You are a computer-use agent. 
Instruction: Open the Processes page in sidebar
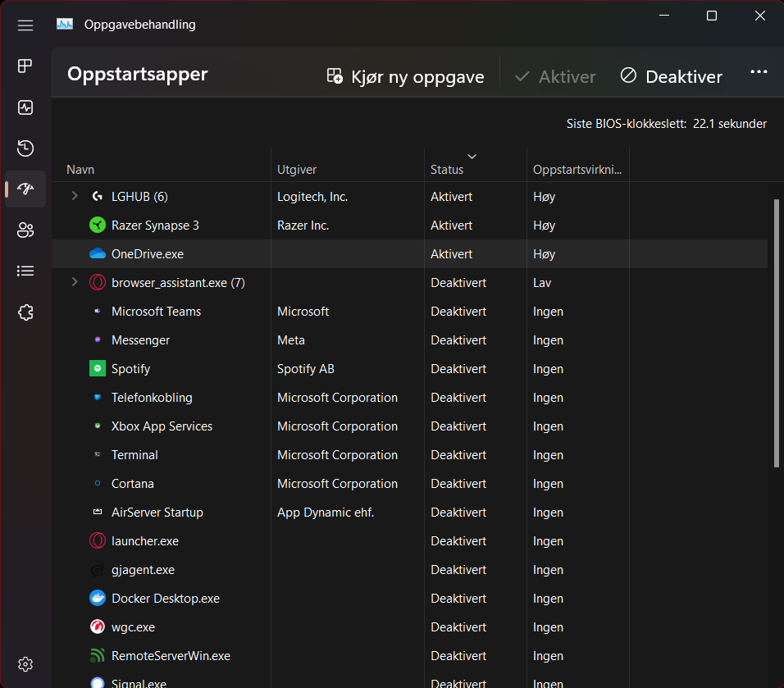25,66
